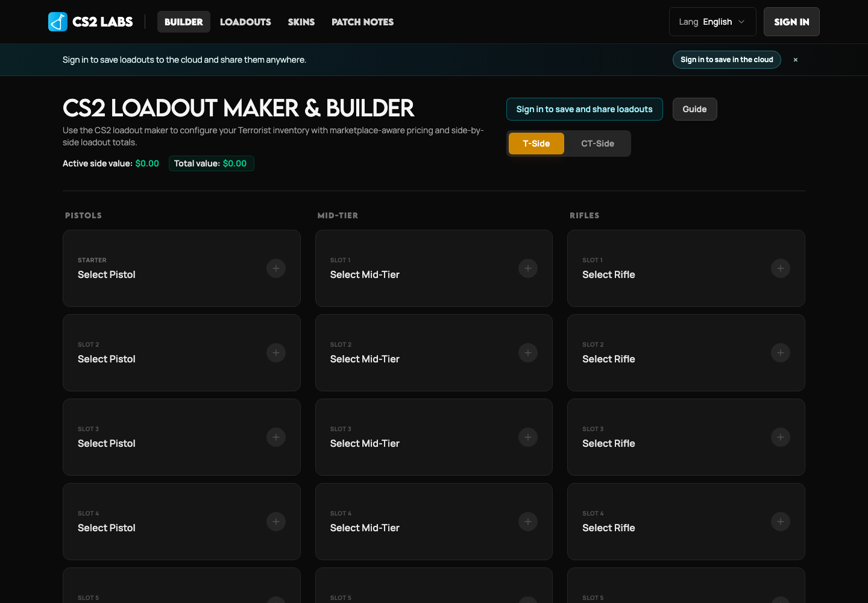Open the Lang English language dropdown

coord(712,22)
